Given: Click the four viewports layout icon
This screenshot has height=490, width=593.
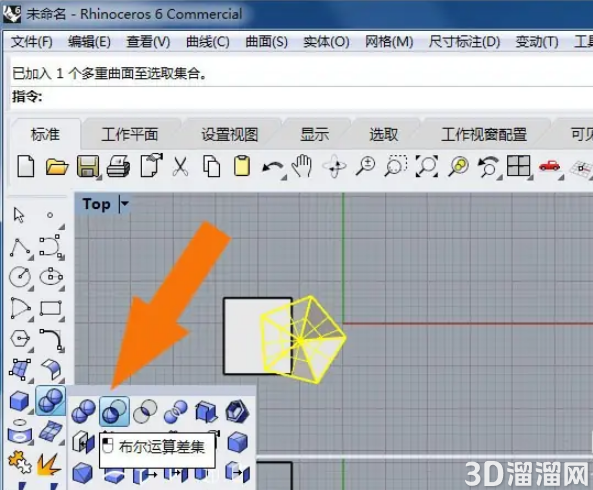Looking at the screenshot, I should coord(518,166).
